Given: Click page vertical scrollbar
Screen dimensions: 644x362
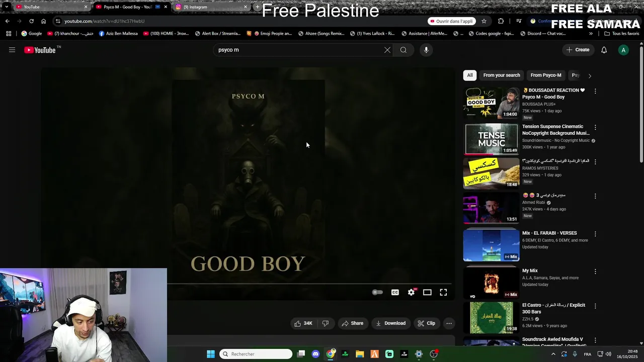Looking at the screenshot, I should tap(641, 105).
